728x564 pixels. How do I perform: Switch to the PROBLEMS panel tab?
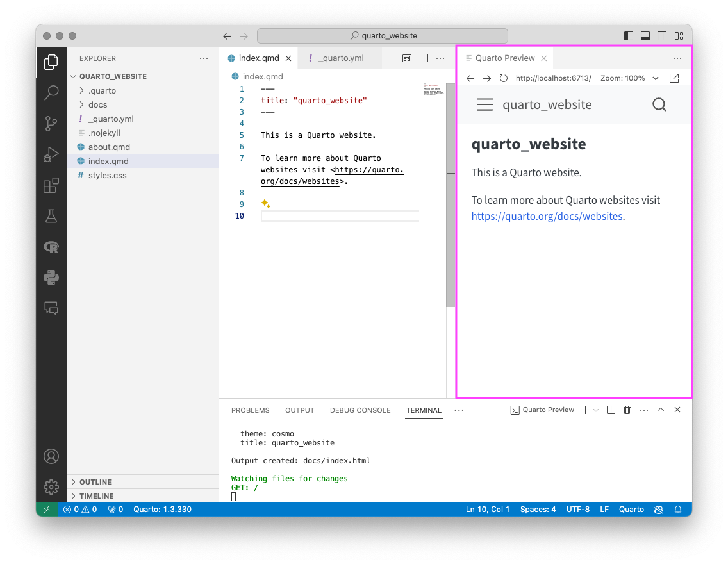250,410
